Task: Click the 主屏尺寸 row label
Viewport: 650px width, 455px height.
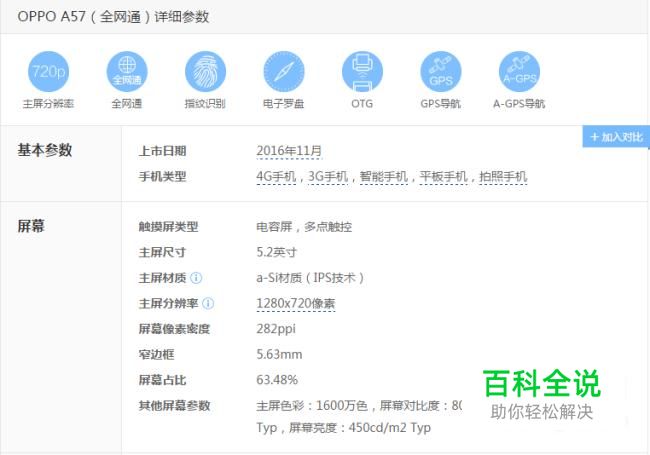Action: (x=162, y=252)
